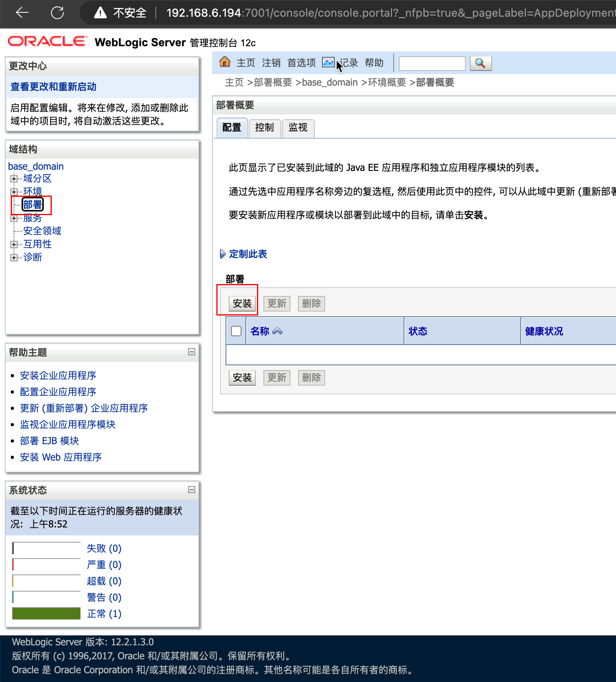Switch to the 控制 tab

[265, 127]
